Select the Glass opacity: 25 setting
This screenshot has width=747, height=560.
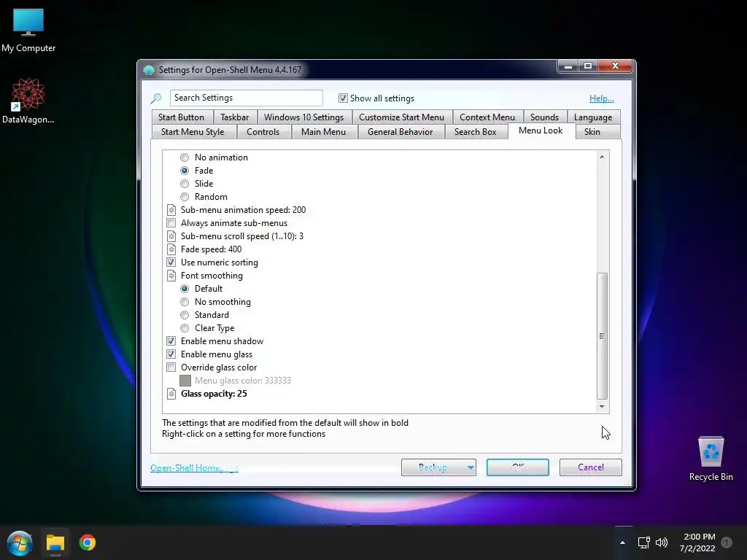click(214, 394)
